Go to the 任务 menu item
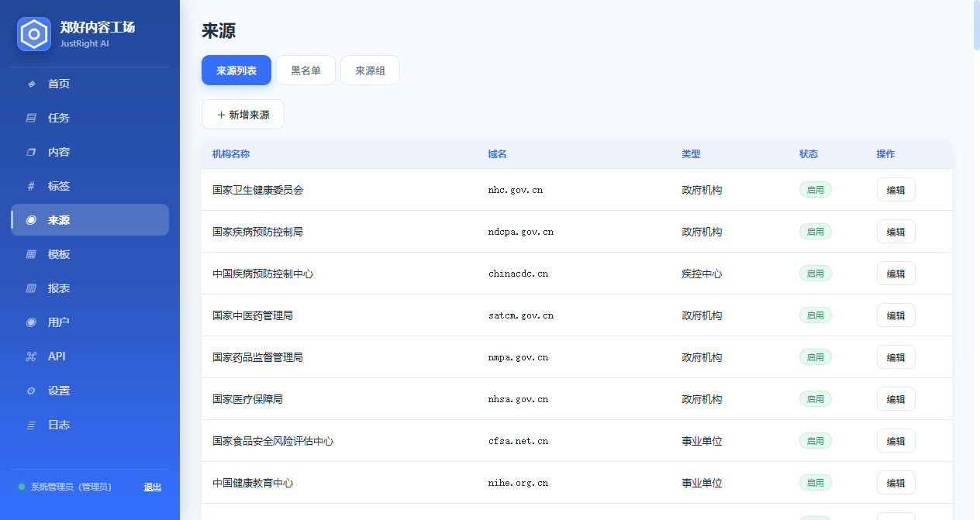This screenshot has height=520, width=980. (x=90, y=118)
